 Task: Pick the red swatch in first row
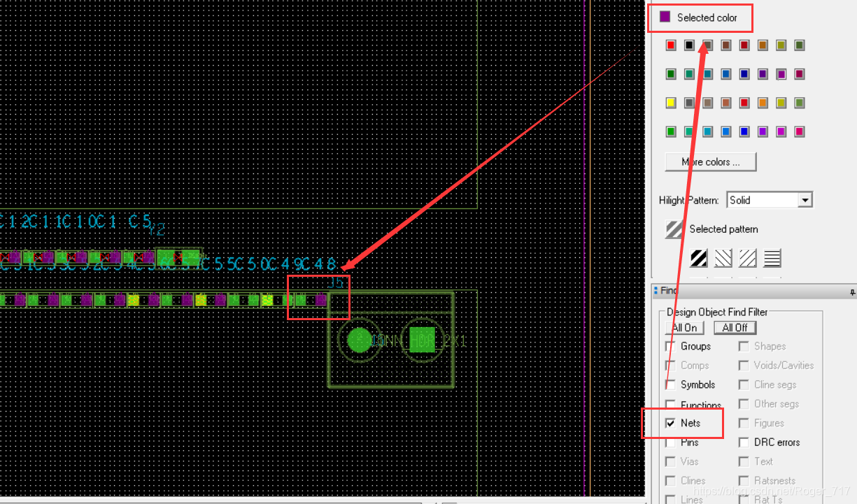(671, 45)
